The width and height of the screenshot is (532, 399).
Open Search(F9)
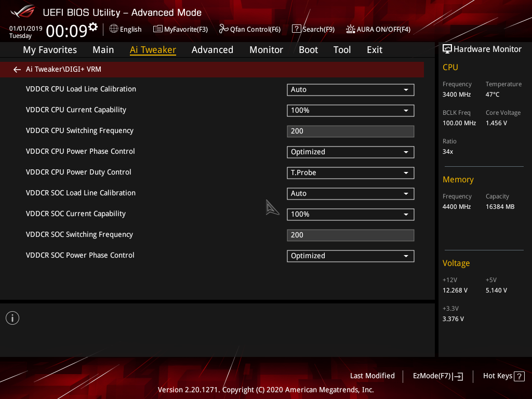(x=313, y=29)
